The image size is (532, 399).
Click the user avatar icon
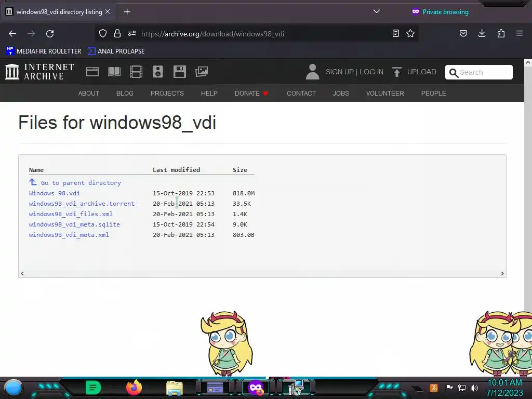pyautogui.click(x=312, y=72)
